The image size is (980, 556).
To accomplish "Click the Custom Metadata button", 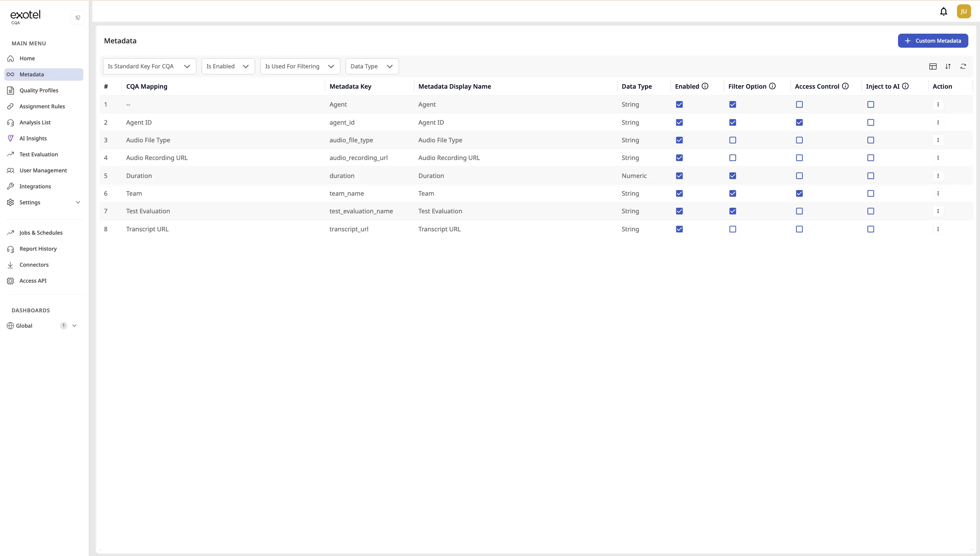I will coord(933,41).
